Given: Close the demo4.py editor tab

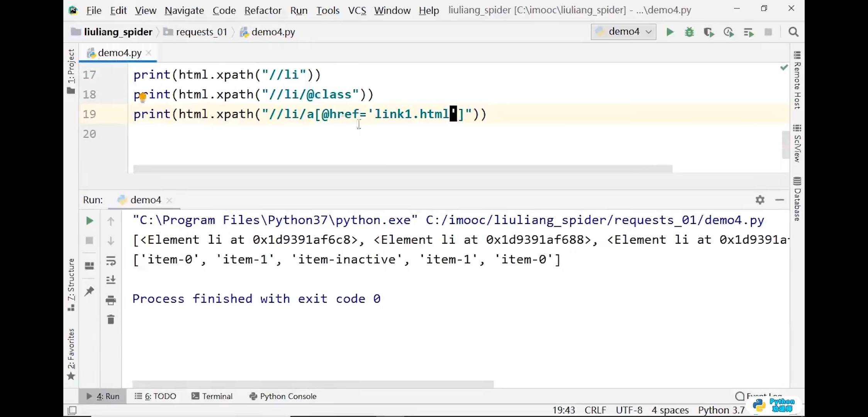Looking at the screenshot, I should (x=149, y=53).
